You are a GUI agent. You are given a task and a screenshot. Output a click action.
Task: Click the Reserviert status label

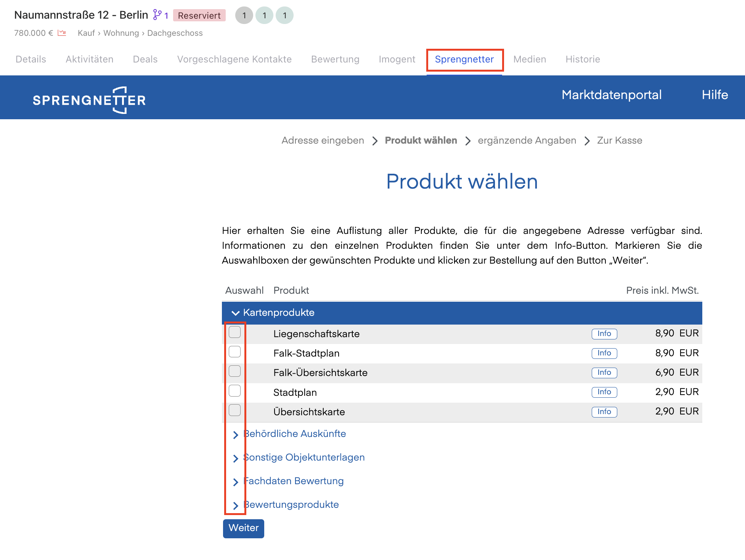(x=199, y=16)
